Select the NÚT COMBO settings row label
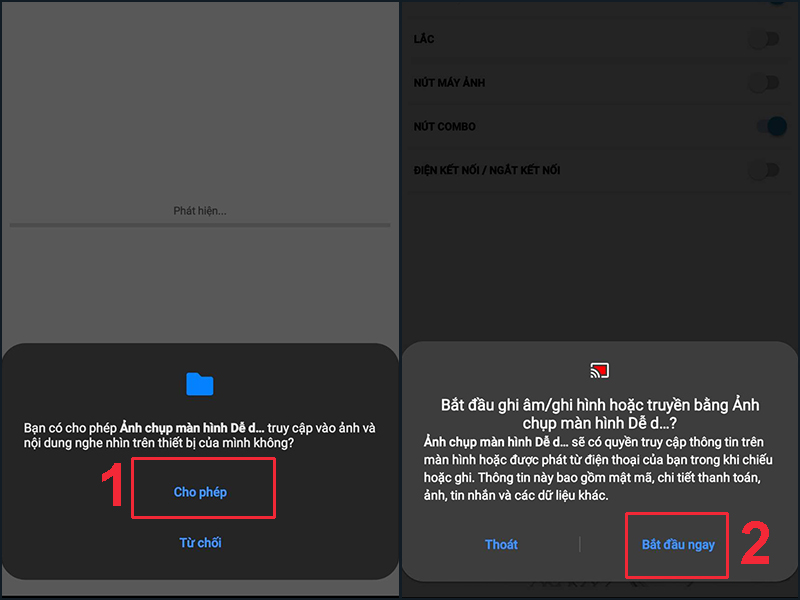This screenshot has height=600, width=800. pyautogui.click(x=444, y=127)
